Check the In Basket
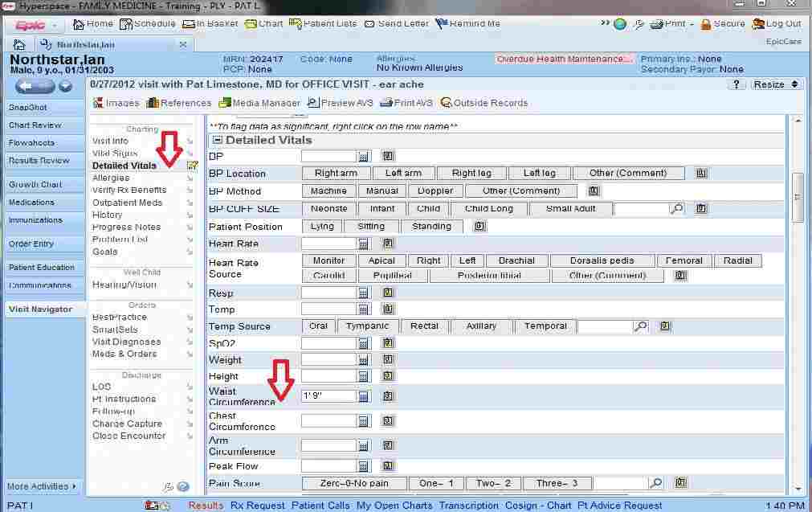Image resolution: width=812 pixels, height=512 pixels. click(214, 23)
